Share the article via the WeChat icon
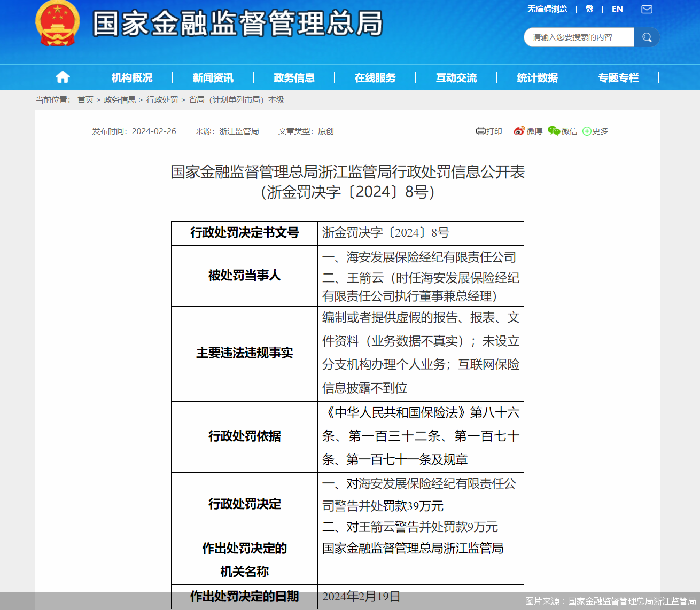The height and width of the screenshot is (610, 700). 554,131
